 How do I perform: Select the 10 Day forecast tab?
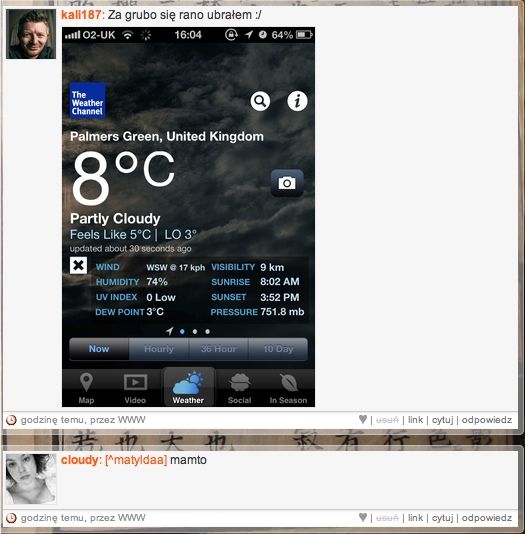point(278,349)
